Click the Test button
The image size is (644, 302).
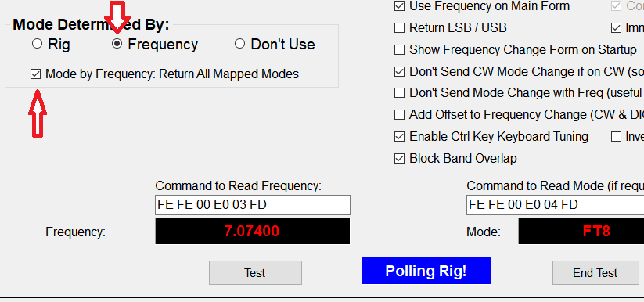(255, 272)
